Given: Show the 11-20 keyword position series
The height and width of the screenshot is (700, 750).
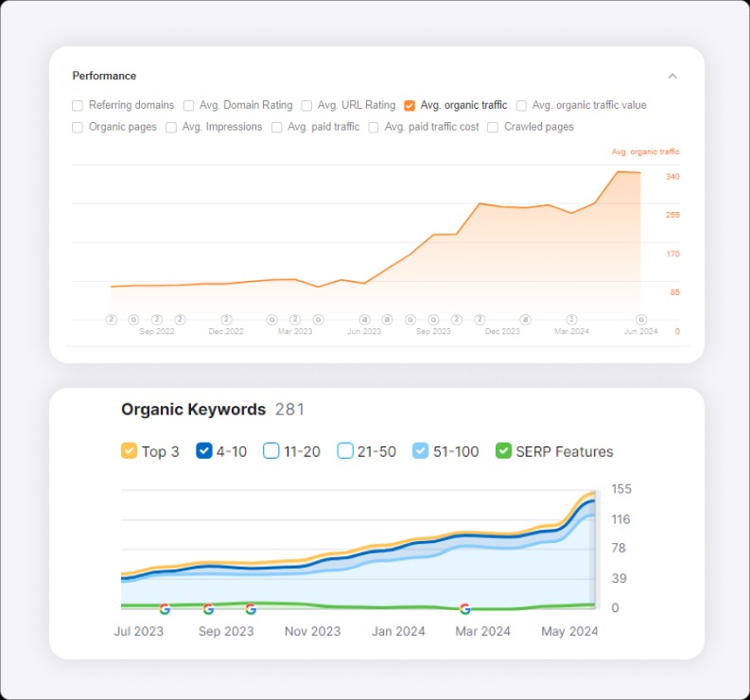Looking at the screenshot, I should tap(271, 451).
